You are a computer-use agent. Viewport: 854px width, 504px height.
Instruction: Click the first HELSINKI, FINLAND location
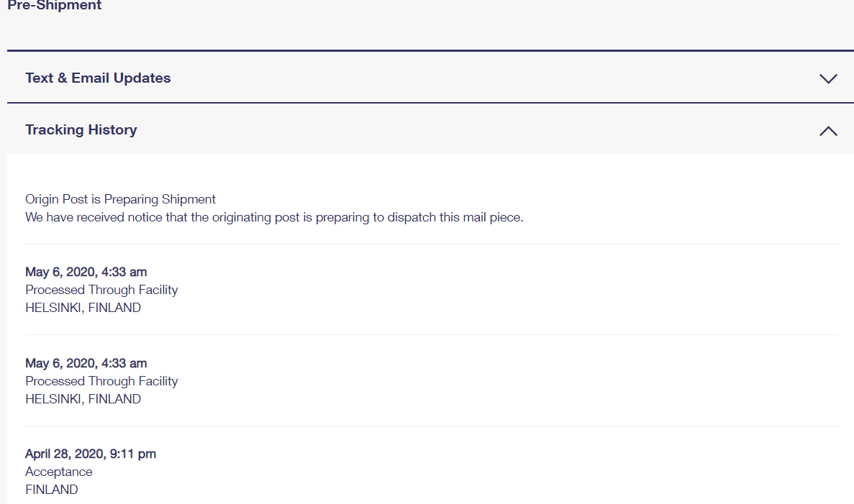[x=83, y=308]
